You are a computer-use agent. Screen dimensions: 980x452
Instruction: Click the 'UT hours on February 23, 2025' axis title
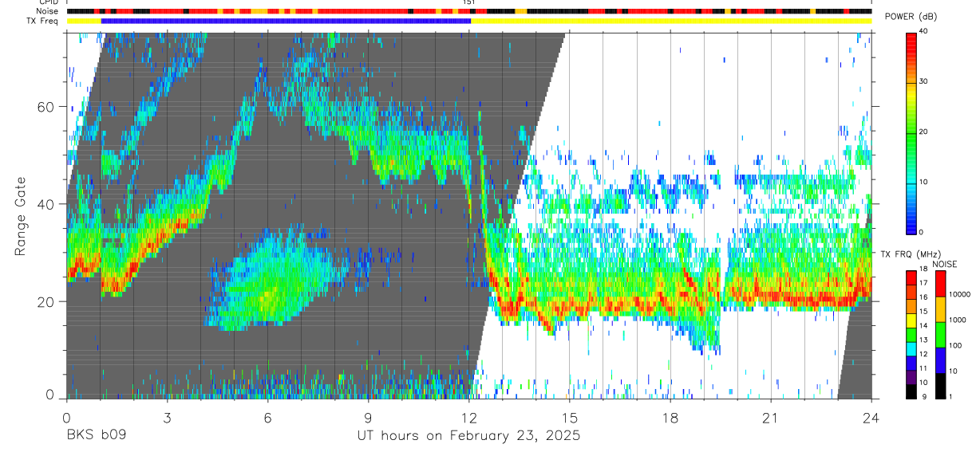point(468,436)
